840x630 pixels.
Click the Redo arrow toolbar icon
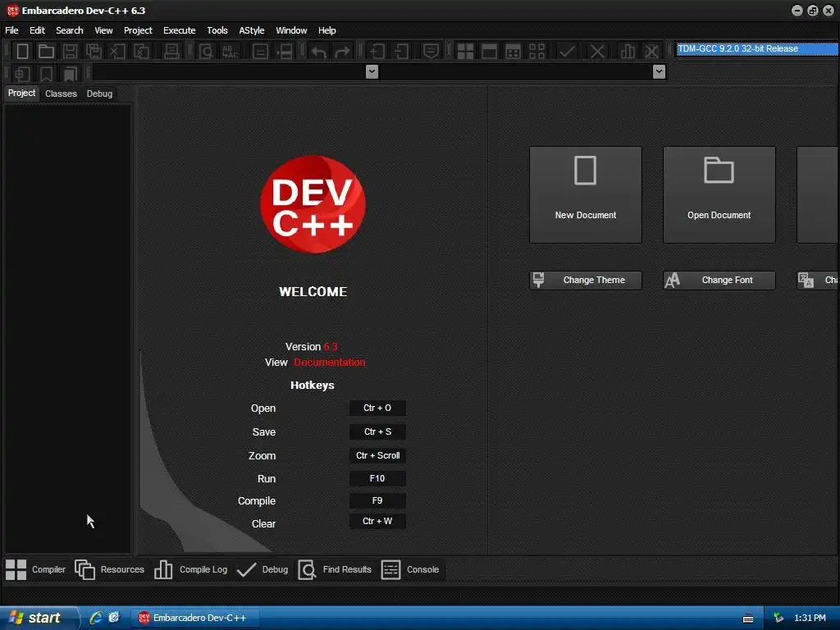[342, 52]
